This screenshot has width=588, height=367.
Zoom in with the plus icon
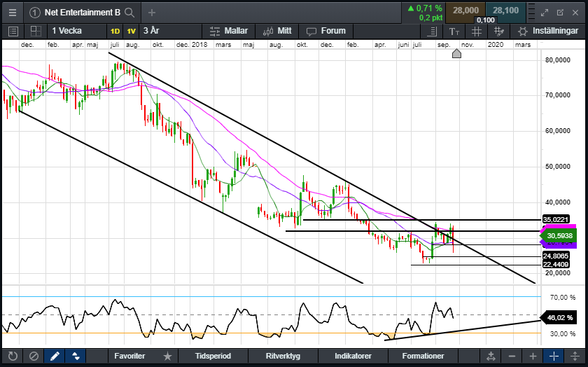(533, 356)
